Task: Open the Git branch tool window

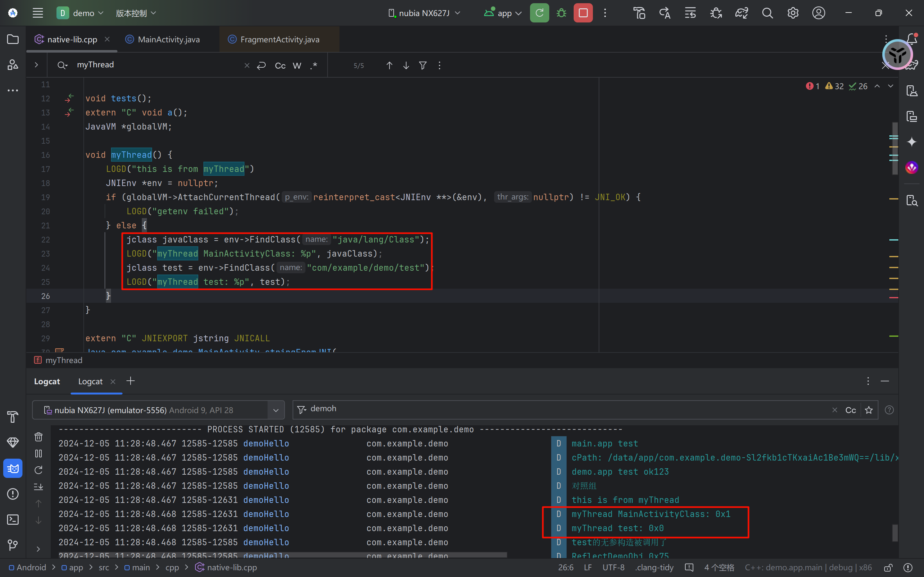Action: point(13,545)
